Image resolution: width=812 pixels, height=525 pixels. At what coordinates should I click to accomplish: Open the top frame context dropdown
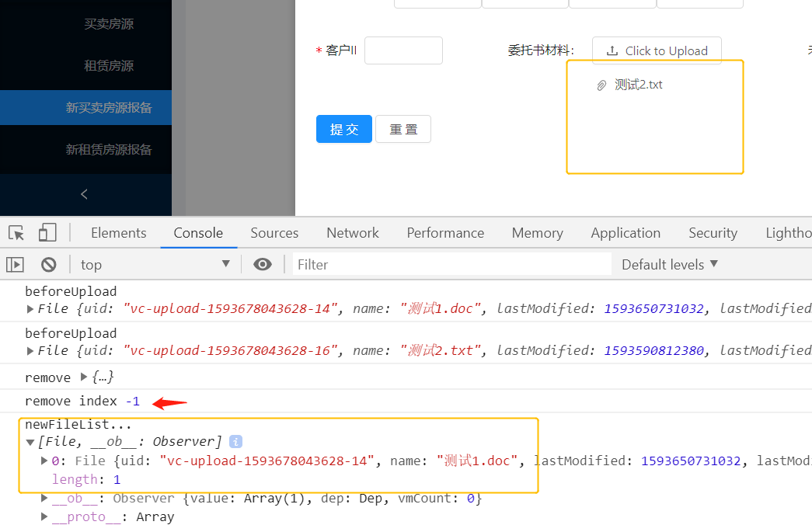pos(155,264)
